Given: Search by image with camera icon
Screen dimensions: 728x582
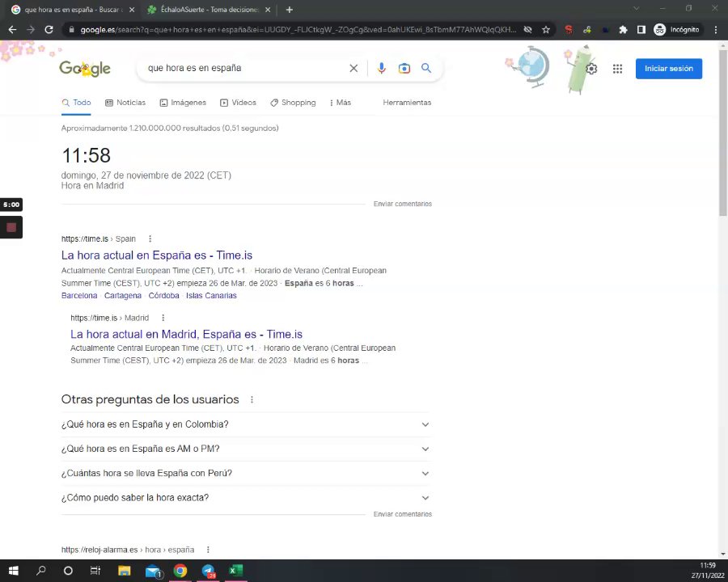Looking at the screenshot, I should coord(404,68).
